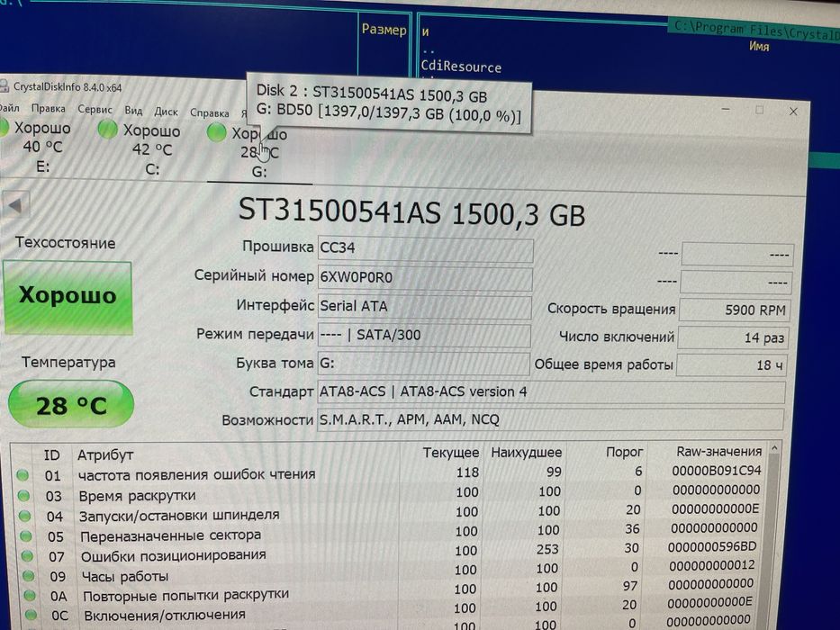Screen dimensions: 840x630
Task: Click status dot of attribute 07
Action: (27, 555)
